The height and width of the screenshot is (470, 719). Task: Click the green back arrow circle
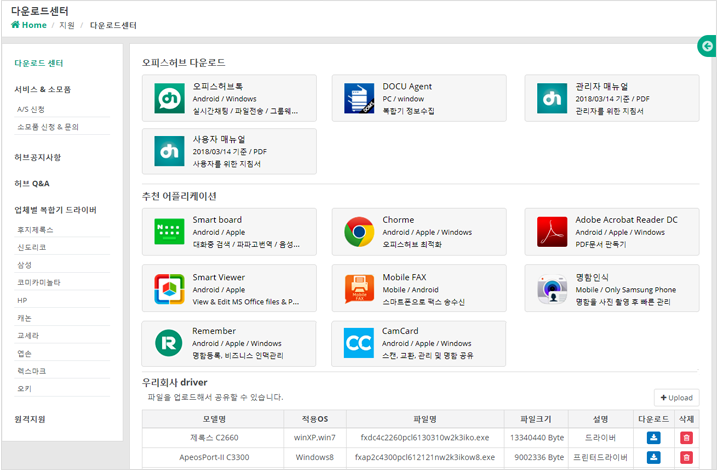pos(707,46)
